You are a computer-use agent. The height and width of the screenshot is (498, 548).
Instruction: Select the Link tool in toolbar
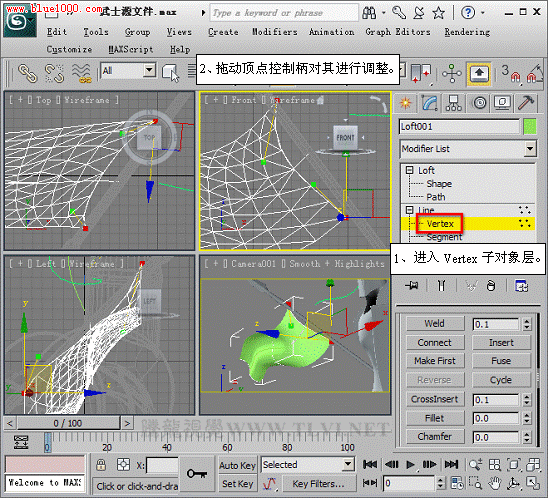point(27,73)
